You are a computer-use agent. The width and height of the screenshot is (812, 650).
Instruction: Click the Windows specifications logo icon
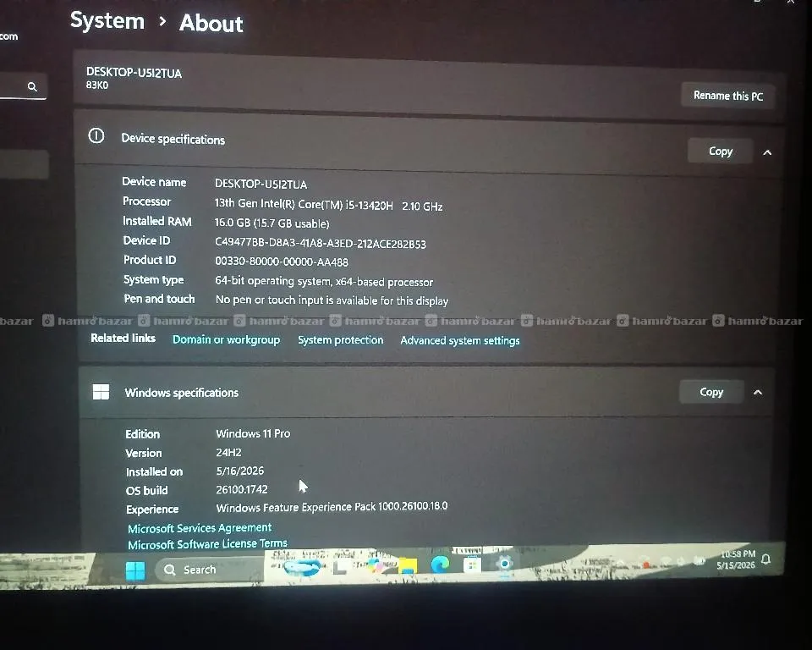pos(101,392)
